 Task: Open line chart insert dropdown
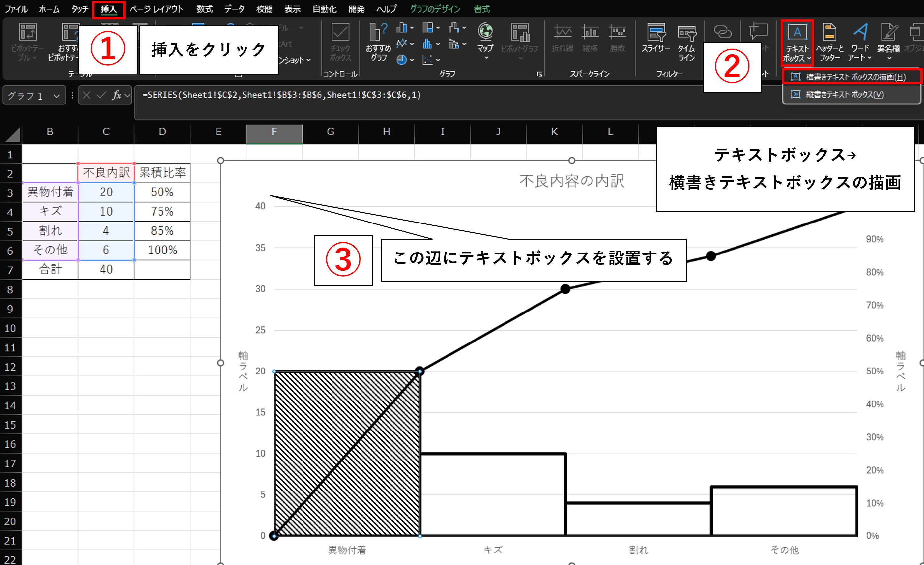coord(405,44)
